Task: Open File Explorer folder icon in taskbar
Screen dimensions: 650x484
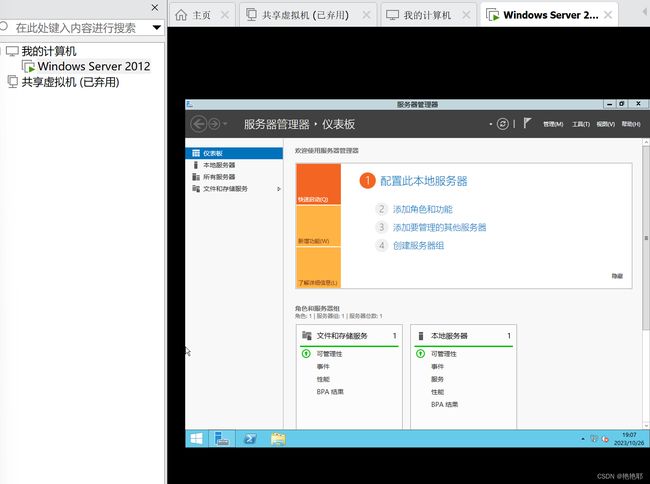Action: point(278,439)
